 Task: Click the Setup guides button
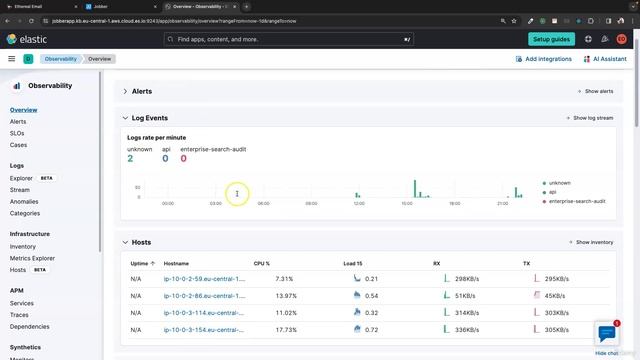click(x=551, y=39)
